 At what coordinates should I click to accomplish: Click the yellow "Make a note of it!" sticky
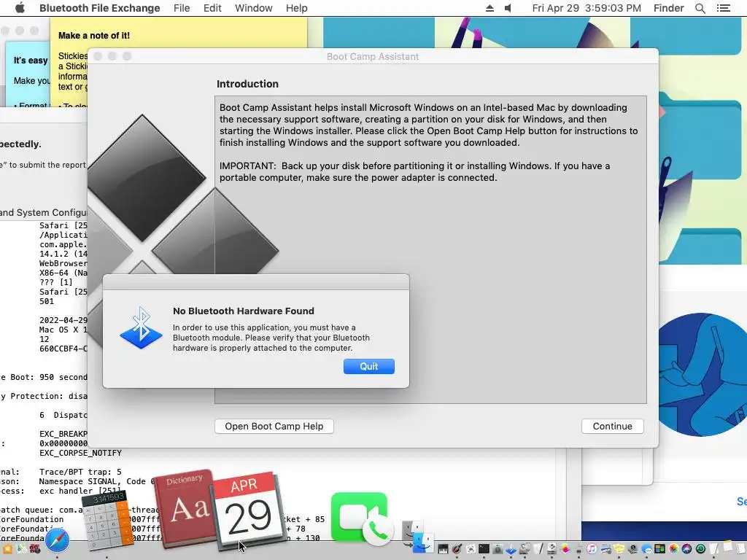(x=179, y=36)
